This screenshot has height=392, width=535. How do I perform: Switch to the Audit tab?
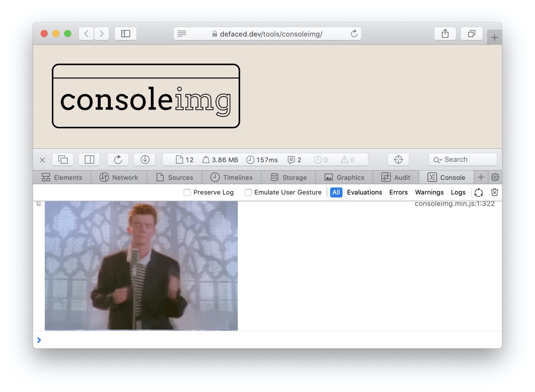tap(396, 177)
